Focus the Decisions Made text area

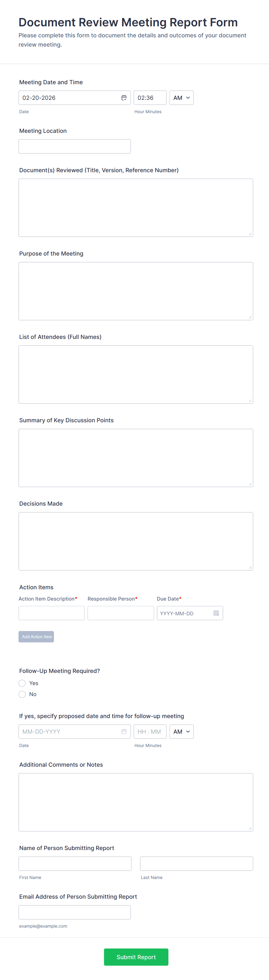tap(136, 541)
